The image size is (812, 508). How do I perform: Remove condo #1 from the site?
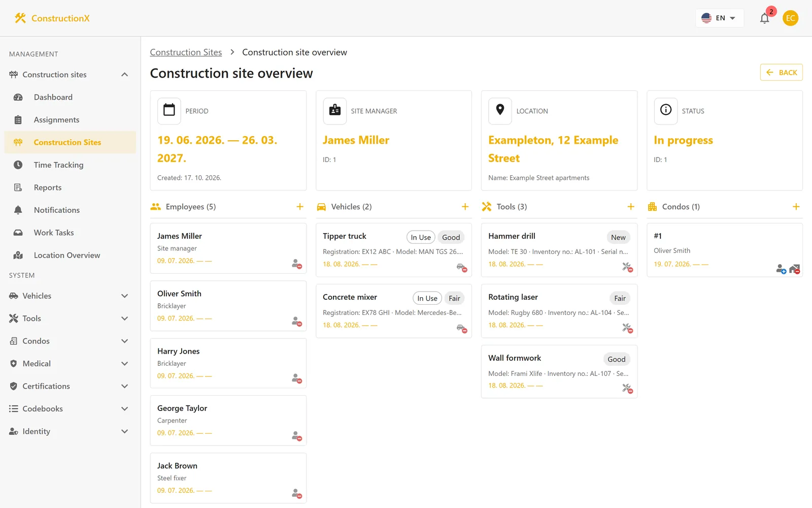point(795,269)
